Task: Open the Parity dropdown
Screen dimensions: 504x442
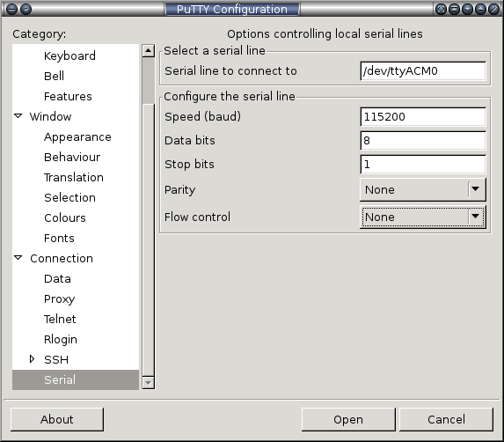Action: 423,189
